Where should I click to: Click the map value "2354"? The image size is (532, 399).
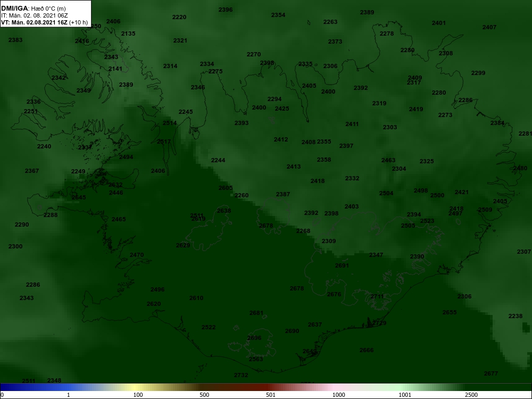(x=278, y=15)
